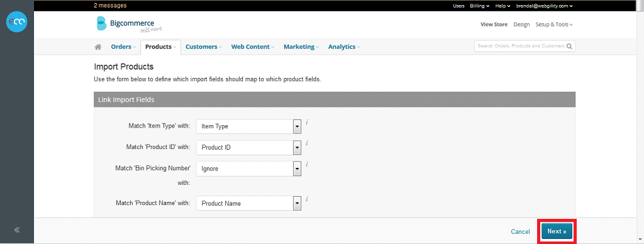The height and width of the screenshot is (244, 644).
Task: Click the eCC logo icon in sidebar
Action: 17,21
